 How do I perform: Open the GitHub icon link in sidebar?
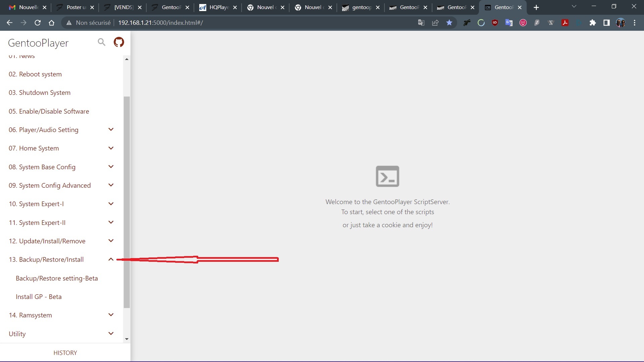[119, 42]
